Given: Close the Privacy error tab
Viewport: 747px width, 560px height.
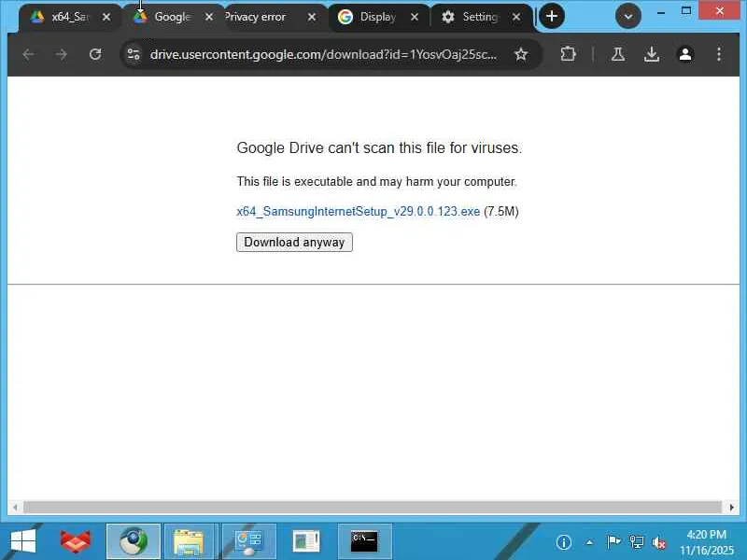Looking at the screenshot, I should pos(312,17).
